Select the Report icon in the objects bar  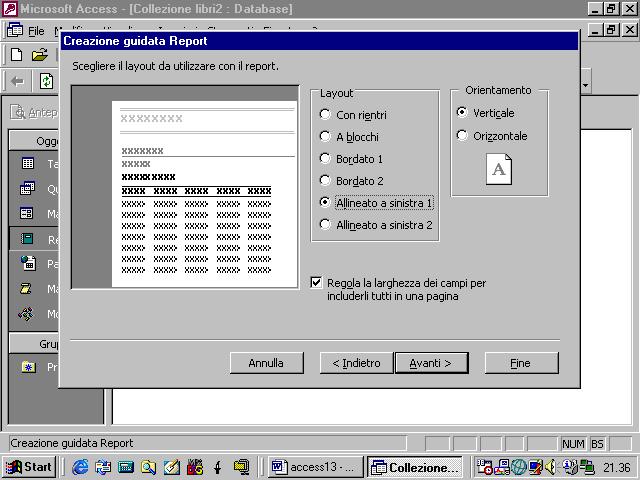[27, 238]
